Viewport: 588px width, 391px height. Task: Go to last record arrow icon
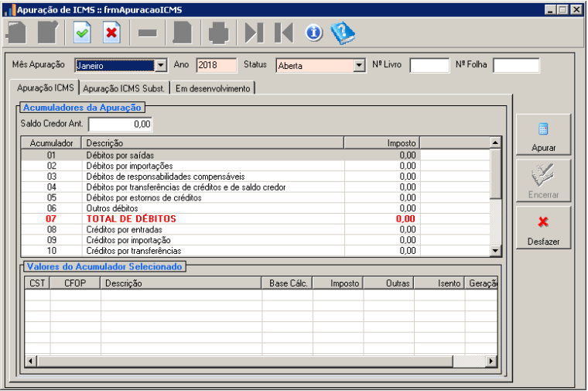coord(255,33)
